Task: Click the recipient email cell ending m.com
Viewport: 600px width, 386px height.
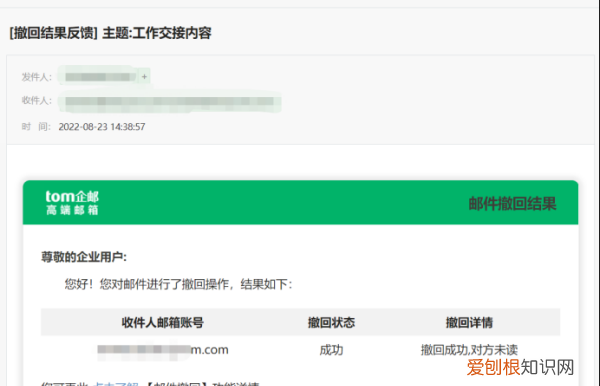Action: (163, 350)
